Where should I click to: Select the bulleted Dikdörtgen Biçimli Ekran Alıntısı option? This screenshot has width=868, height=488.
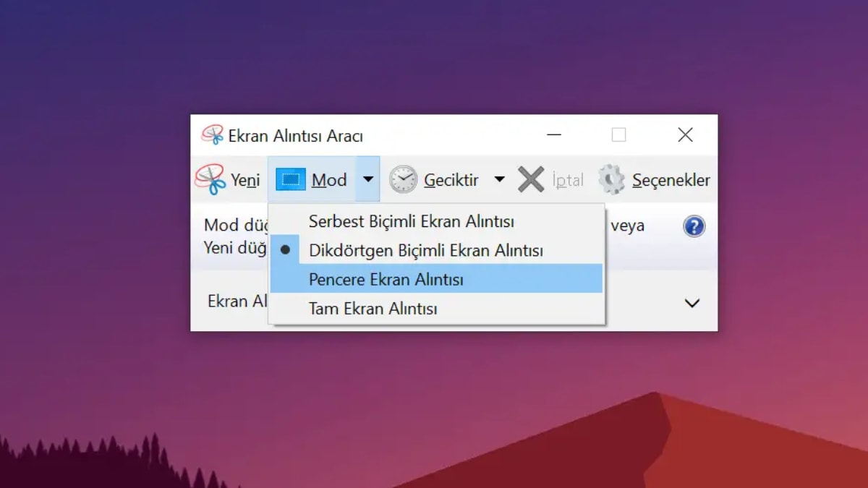click(425, 251)
